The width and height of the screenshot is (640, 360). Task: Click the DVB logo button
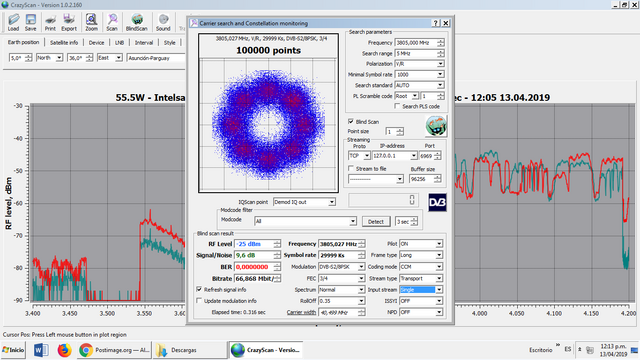coord(437,202)
